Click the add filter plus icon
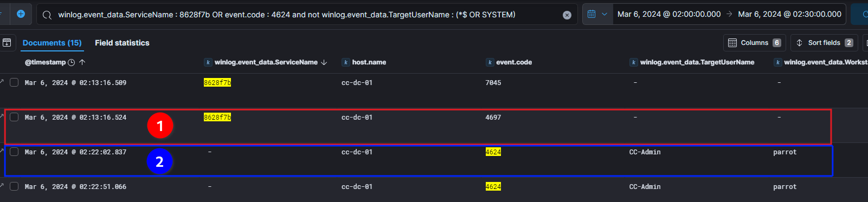 click(21, 14)
